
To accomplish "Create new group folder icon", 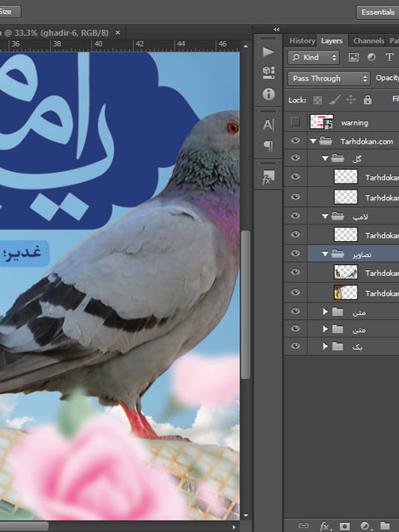I will [x=384, y=526].
